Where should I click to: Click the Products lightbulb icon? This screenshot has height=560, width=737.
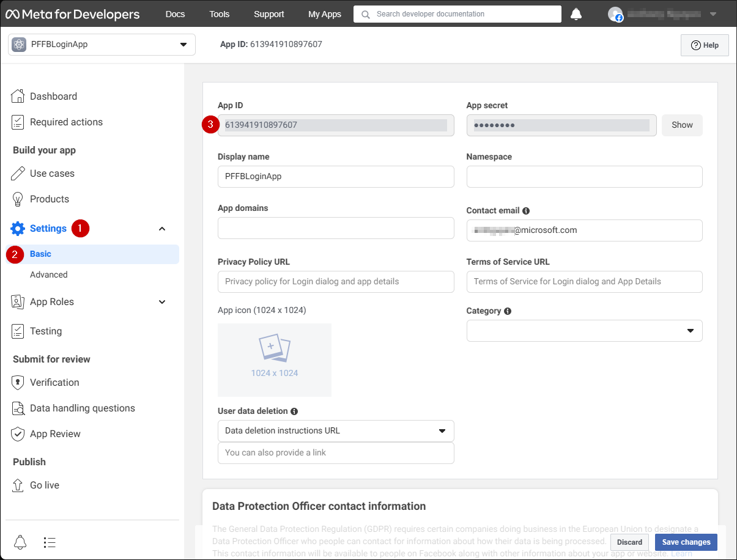(x=19, y=199)
